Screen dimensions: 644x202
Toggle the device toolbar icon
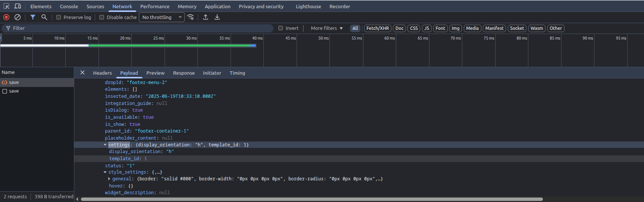point(18,6)
